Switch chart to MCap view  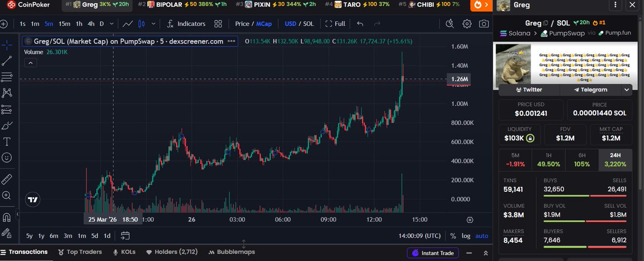pos(264,24)
